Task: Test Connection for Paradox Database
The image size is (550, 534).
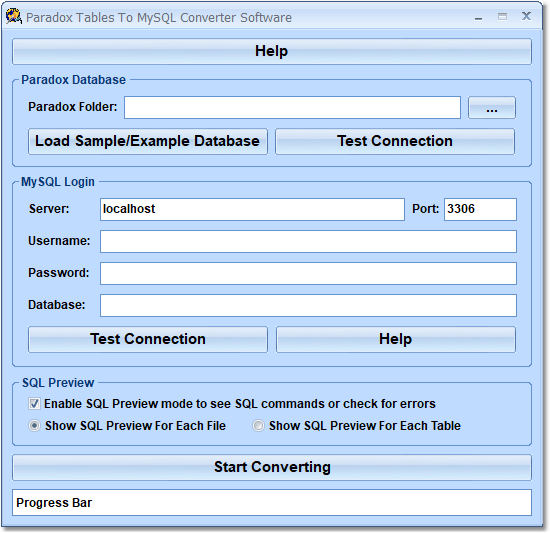Action: pos(395,141)
